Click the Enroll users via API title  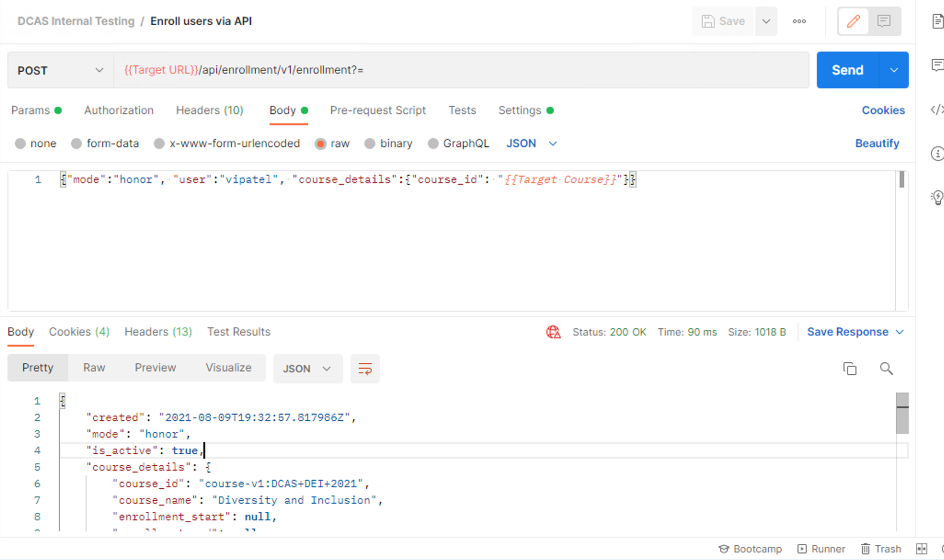201,21
